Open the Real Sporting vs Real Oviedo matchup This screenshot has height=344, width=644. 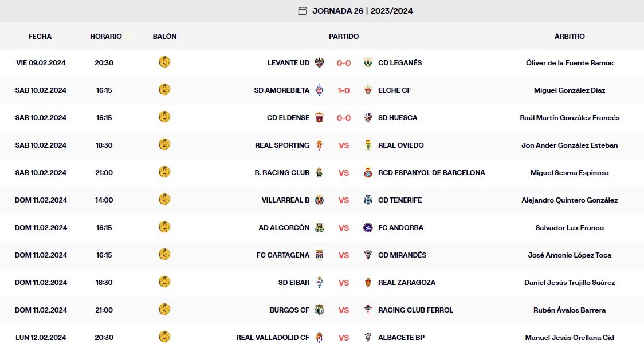(344, 145)
